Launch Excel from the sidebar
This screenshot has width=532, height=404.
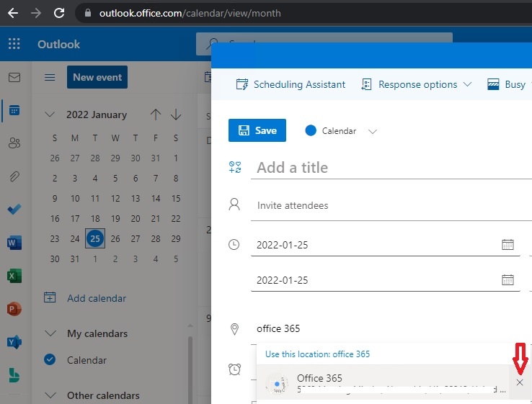(14, 276)
